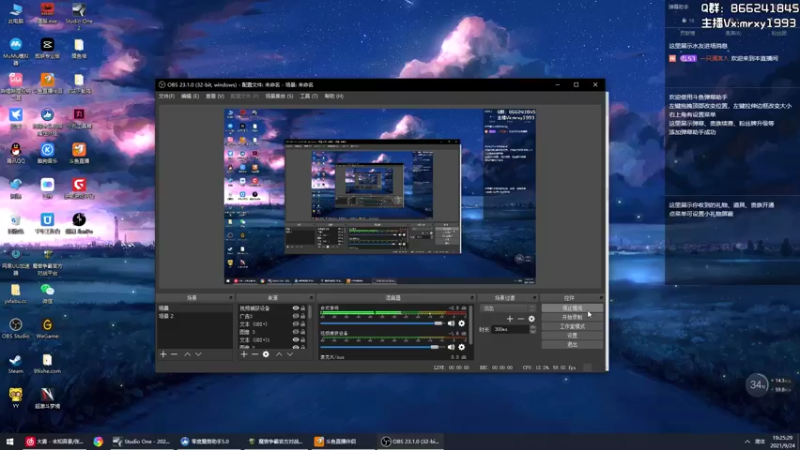Open the WeChat desktop icon
The image size is (800, 450).
coord(47,293)
